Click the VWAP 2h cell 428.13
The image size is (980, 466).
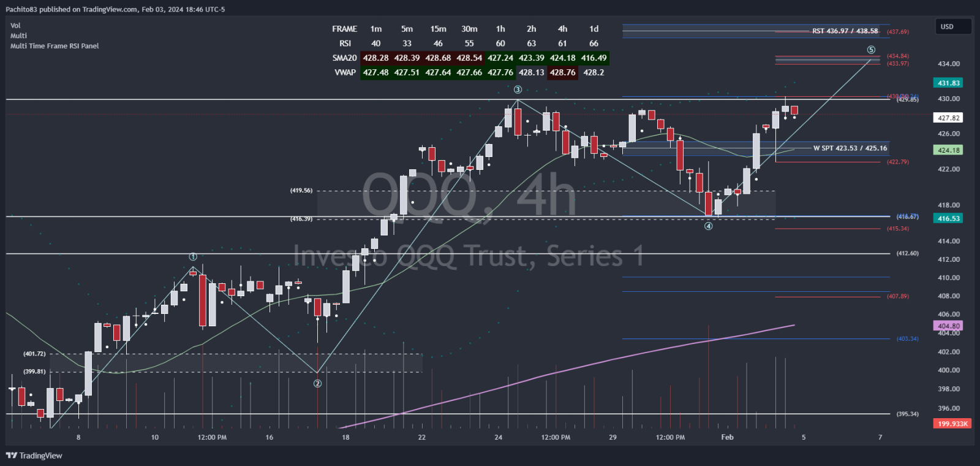click(532, 72)
